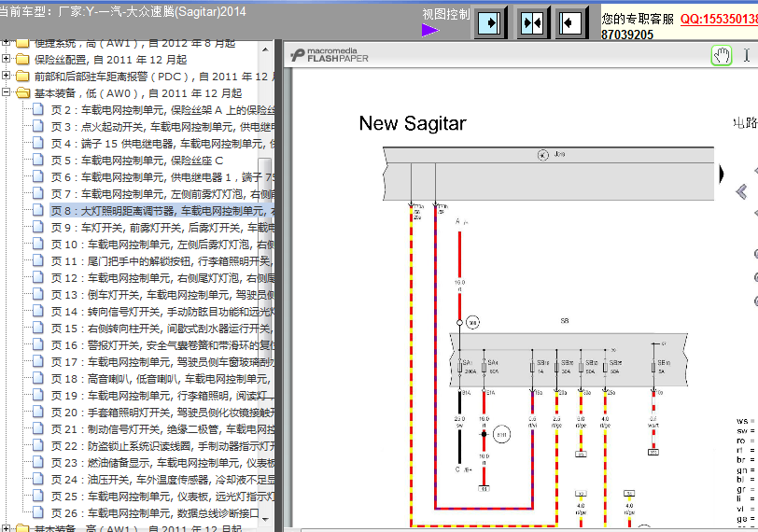The image size is (758, 532).
Task: Click the open folder icon of 基本装备, 低
Action: pyautogui.click(x=22, y=92)
